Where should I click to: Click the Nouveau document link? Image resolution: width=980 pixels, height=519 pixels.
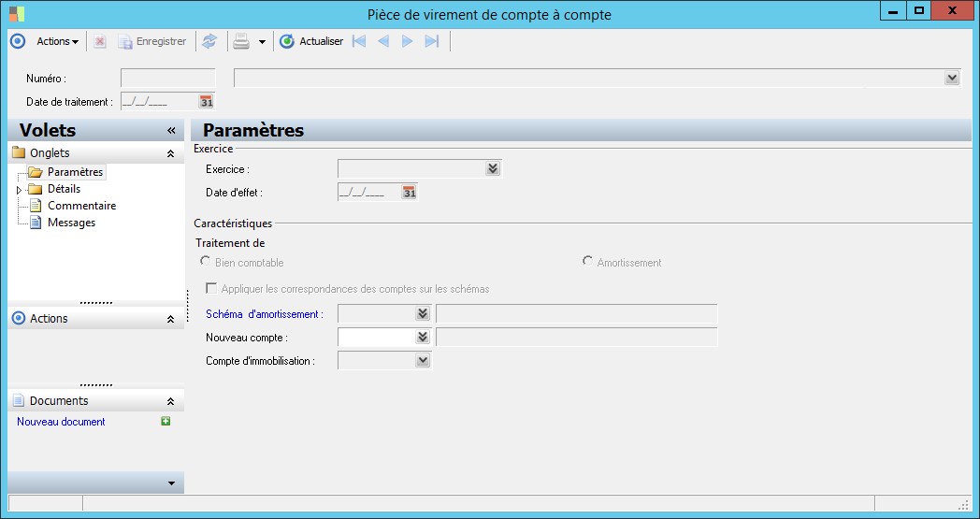pyautogui.click(x=62, y=422)
